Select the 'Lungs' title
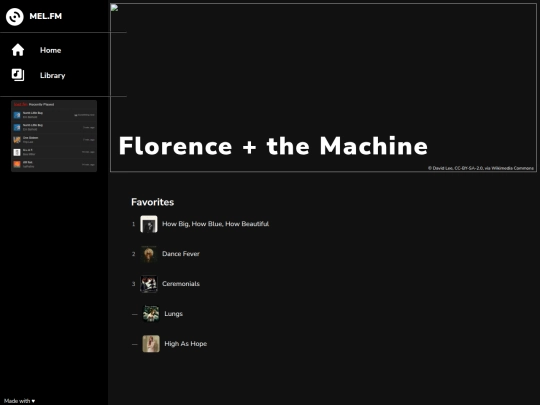540x405 pixels. click(174, 314)
